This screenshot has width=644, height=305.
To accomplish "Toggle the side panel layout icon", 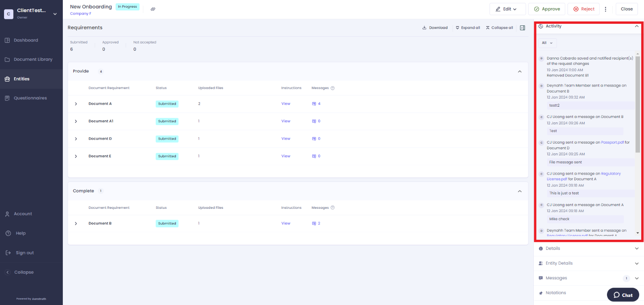I will (522, 28).
